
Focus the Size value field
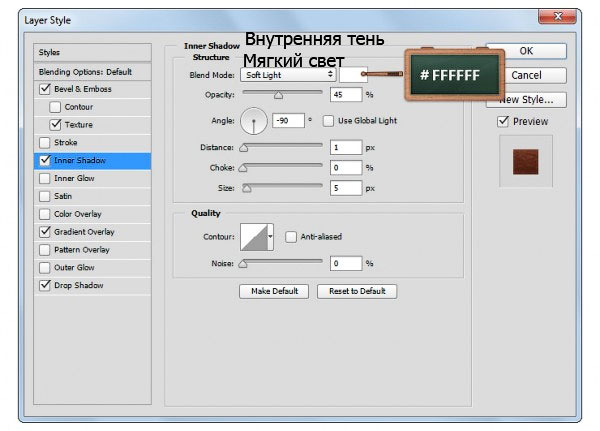click(x=346, y=188)
